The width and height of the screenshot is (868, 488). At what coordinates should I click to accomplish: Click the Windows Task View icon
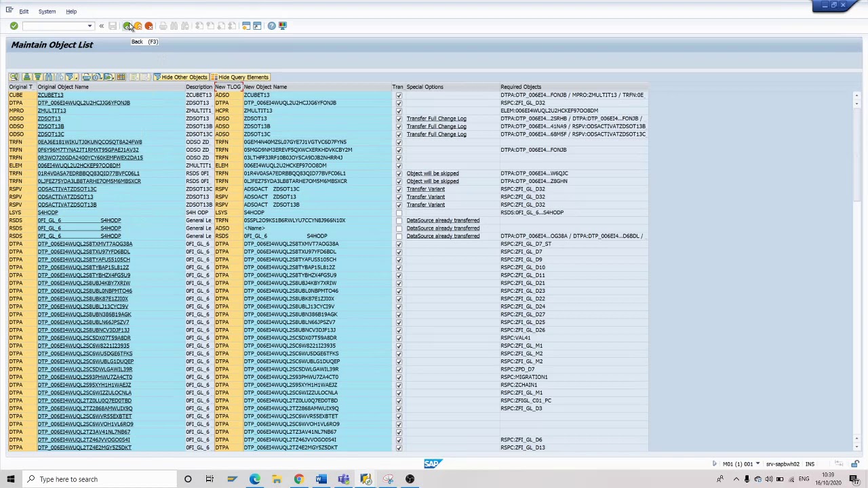[x=210, y=479]
